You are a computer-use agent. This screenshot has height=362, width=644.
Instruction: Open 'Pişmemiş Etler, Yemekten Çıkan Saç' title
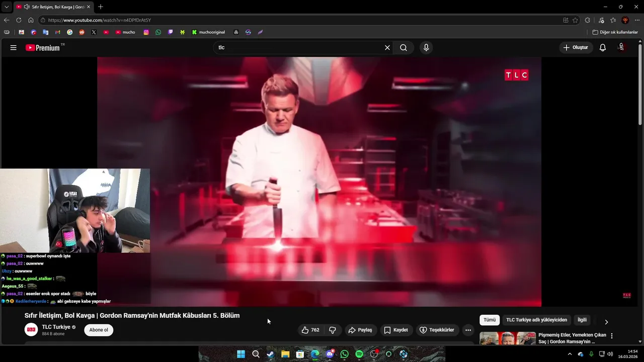[x=572, y=338]
